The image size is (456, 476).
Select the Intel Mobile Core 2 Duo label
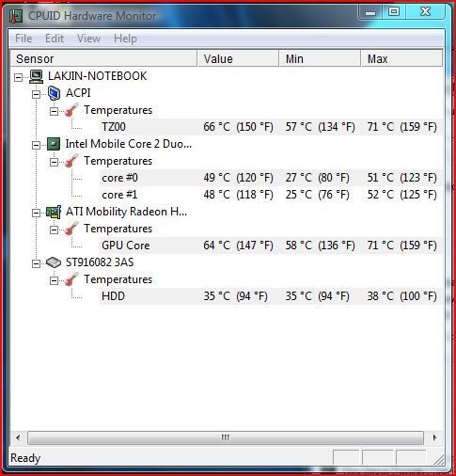pos(129,144)
